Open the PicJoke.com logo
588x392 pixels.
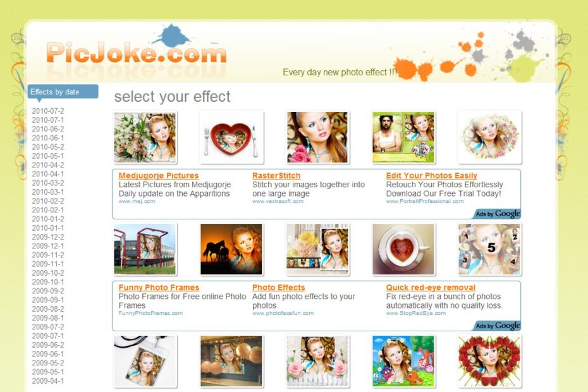(x=137, y=52)
